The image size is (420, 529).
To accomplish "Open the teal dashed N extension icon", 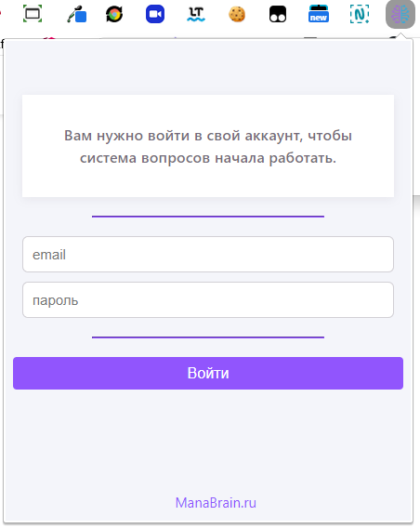I will (x=360, y=14).
